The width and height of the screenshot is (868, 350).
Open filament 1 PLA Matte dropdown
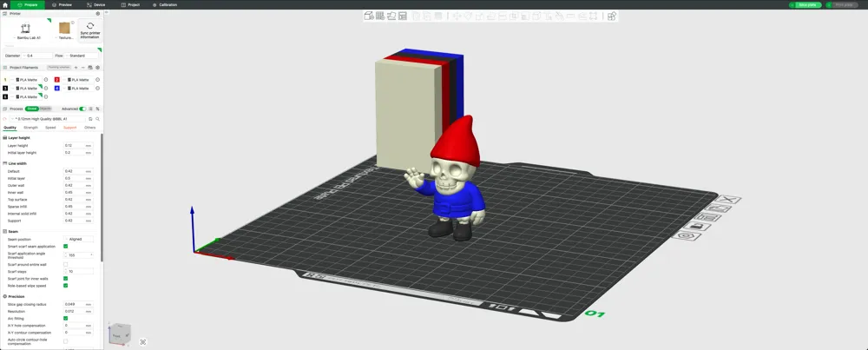click(x=26, y=80)
